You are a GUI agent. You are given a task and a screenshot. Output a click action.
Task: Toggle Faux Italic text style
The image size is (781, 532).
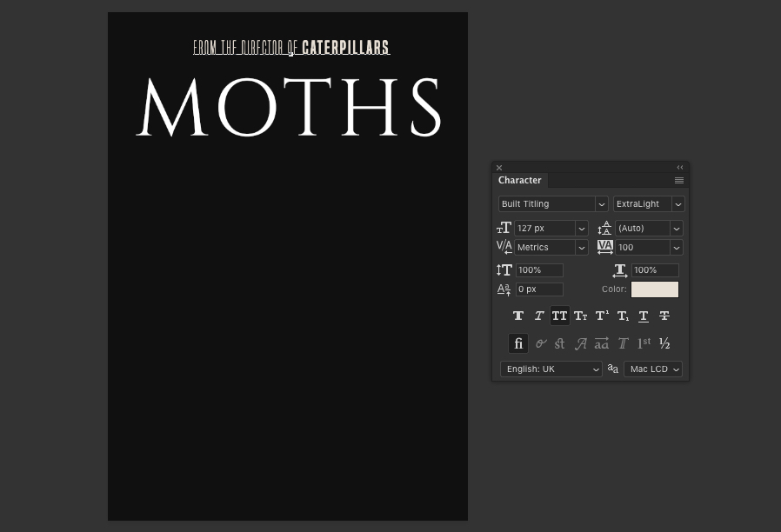pyautogui.click(x=539, y=316)
